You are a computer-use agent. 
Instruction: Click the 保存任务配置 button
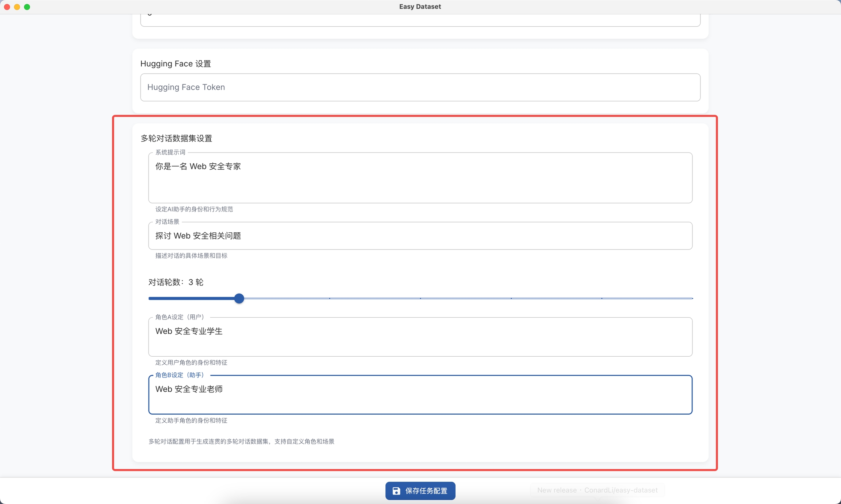426,491
